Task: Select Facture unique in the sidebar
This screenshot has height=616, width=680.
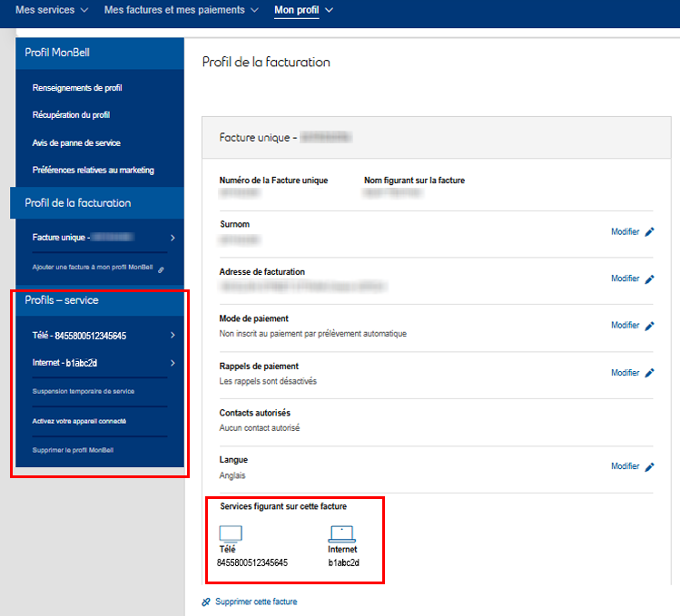Action: 84,237
